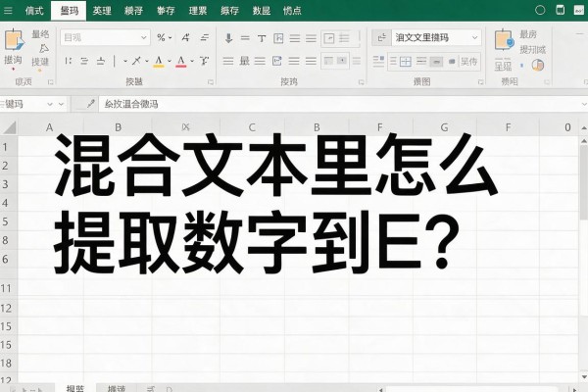Open the yellow highlight color dropdown arrow
This screenshot has width=588, height=392.
pos(170,61)
